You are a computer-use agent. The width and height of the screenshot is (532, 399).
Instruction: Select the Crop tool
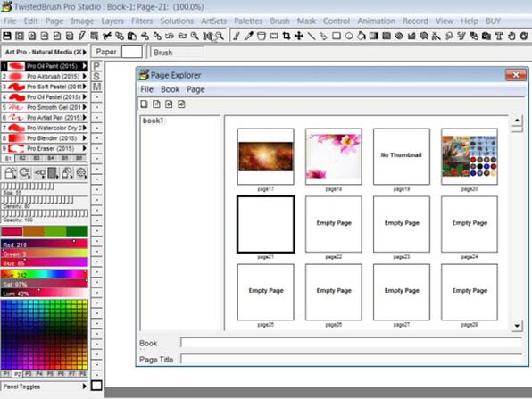coord(287,36)
